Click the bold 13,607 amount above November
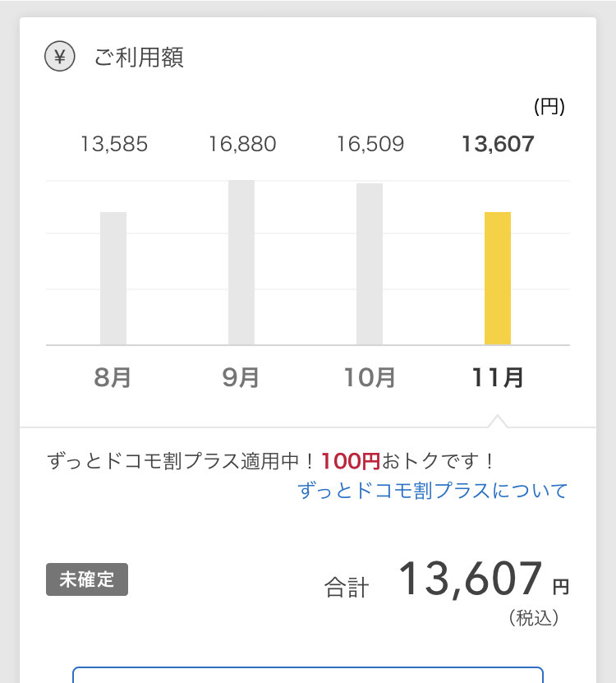 [x=498, y=144]
